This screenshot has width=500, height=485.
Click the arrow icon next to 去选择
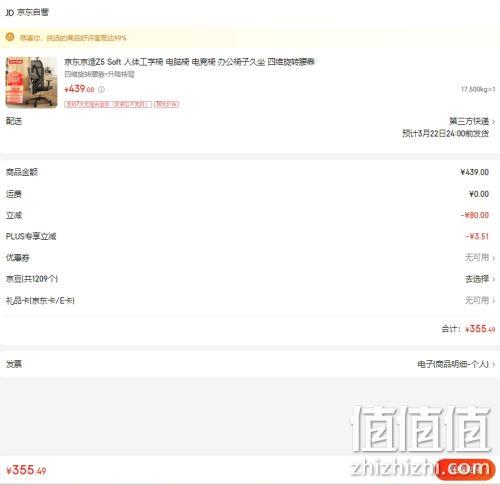(x=494, y=279)
